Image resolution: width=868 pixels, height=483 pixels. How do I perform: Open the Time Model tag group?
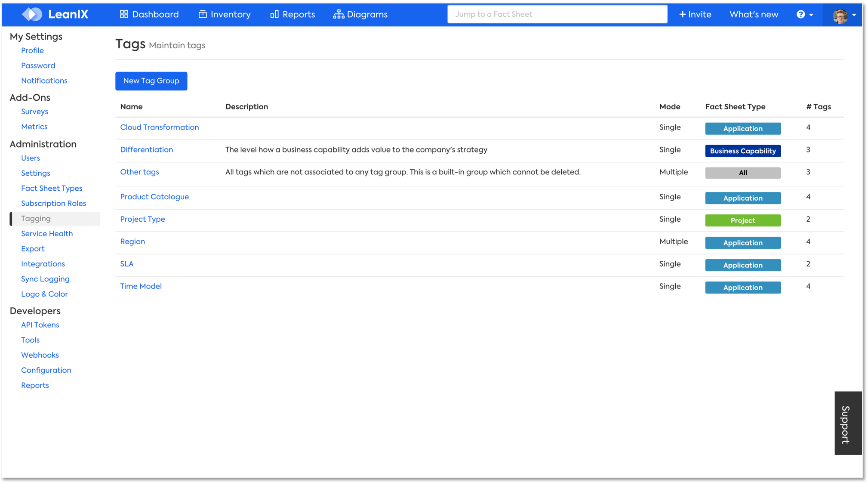coord(141,286)
